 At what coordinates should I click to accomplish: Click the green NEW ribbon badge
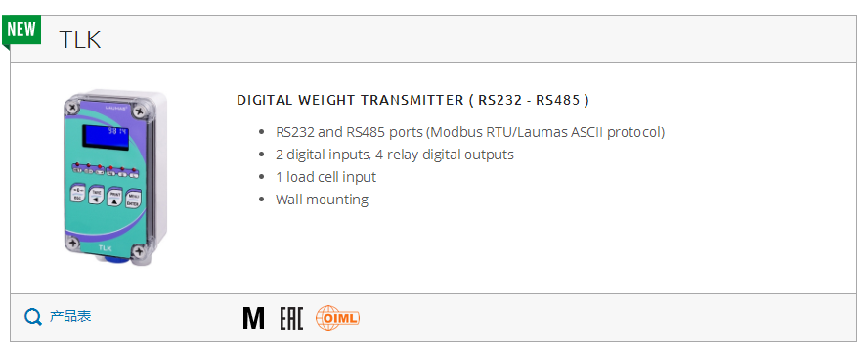[22, 30]
